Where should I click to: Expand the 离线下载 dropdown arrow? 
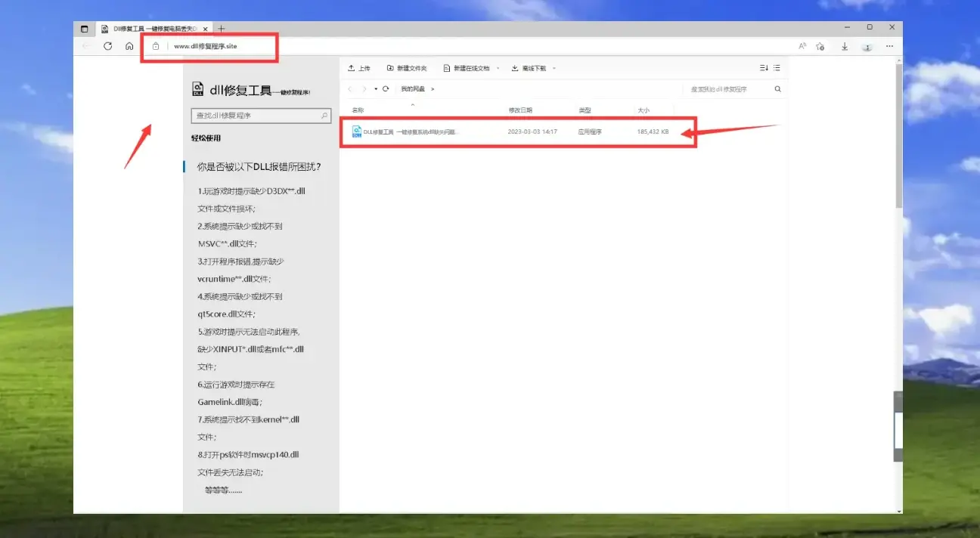click(555, 68)
